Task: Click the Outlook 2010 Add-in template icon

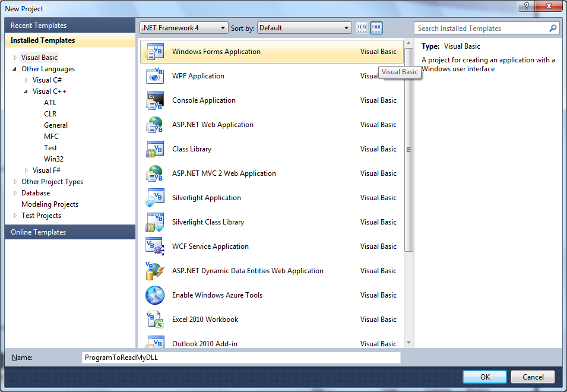Action: (155, 342)
